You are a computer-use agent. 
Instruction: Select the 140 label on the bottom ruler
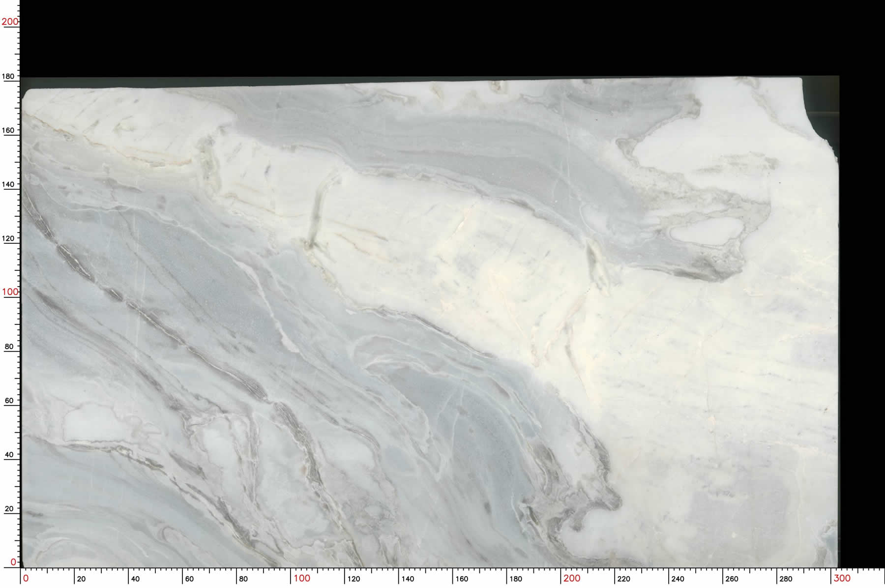pyautogui.click(x=408, y=579)
